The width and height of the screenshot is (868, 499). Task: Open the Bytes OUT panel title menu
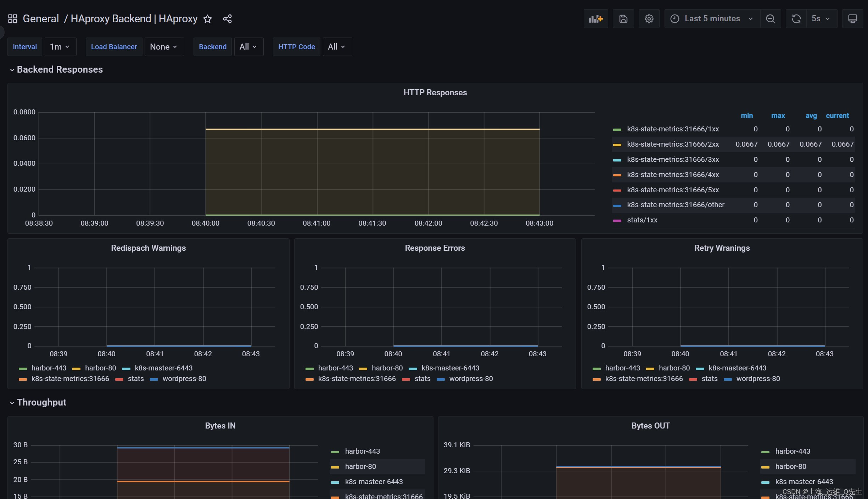[x=650, y=426]
